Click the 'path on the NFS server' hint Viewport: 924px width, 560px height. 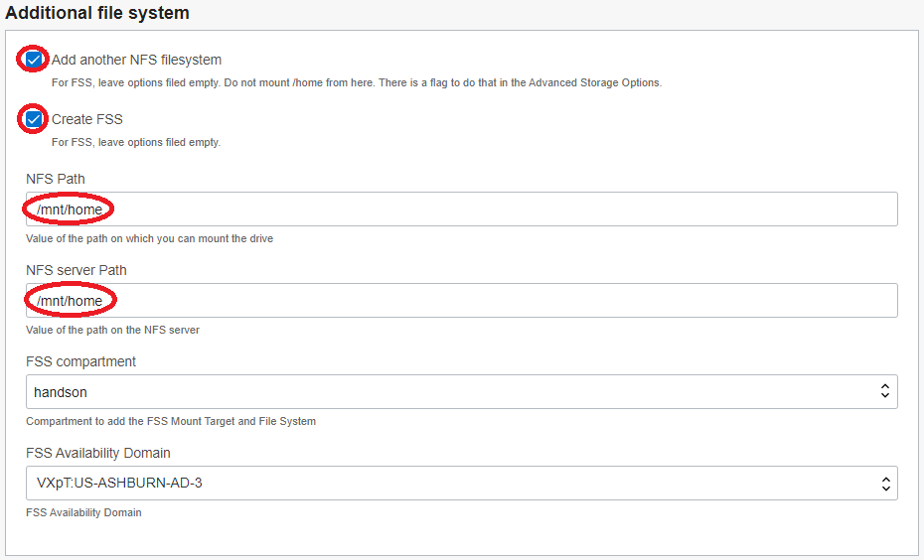(x=112, y=330)
